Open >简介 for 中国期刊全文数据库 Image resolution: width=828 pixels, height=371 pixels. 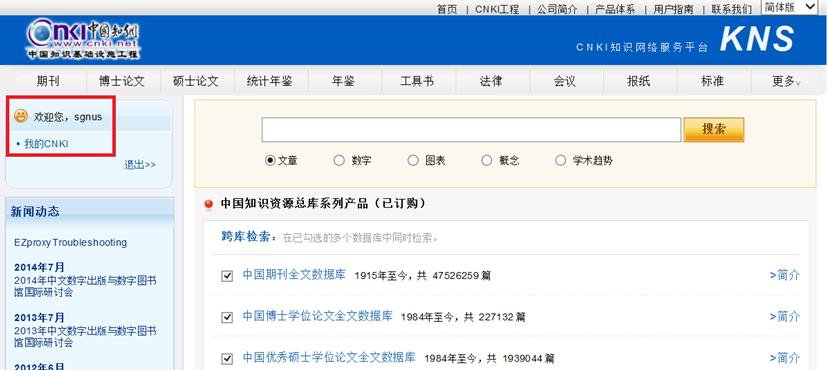pos(785,275)
